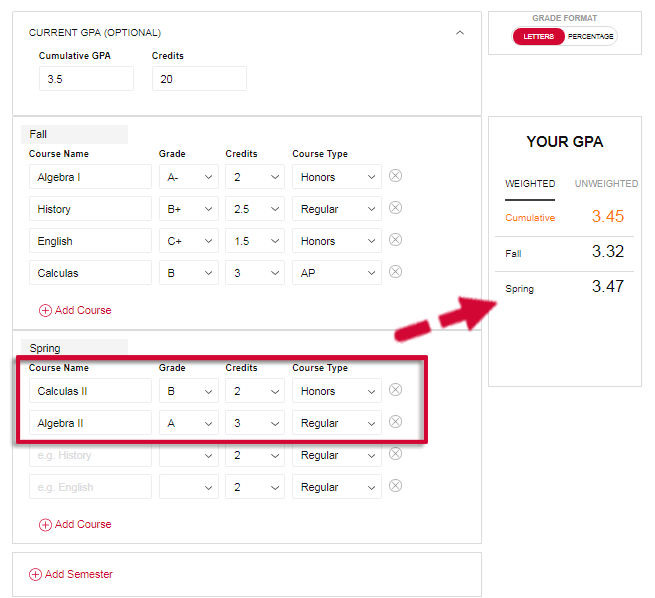Click the empty e.g. History name field
Image resolution: width=655 pixels, height=598 pixels.
coord(90,455)
